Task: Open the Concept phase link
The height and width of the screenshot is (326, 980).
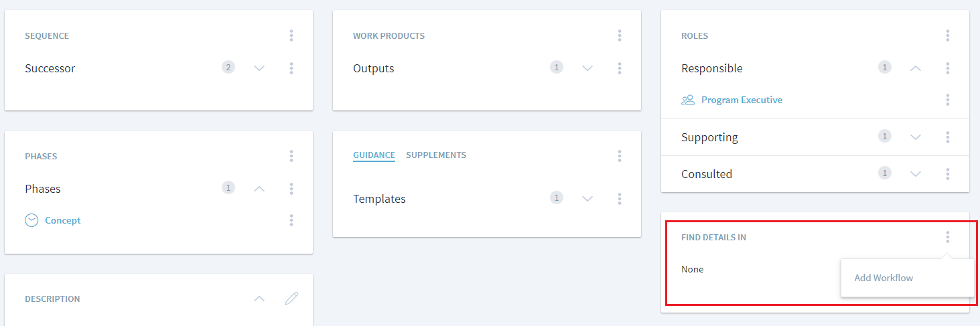Action: pyautogui.click(x=63, y=220)
